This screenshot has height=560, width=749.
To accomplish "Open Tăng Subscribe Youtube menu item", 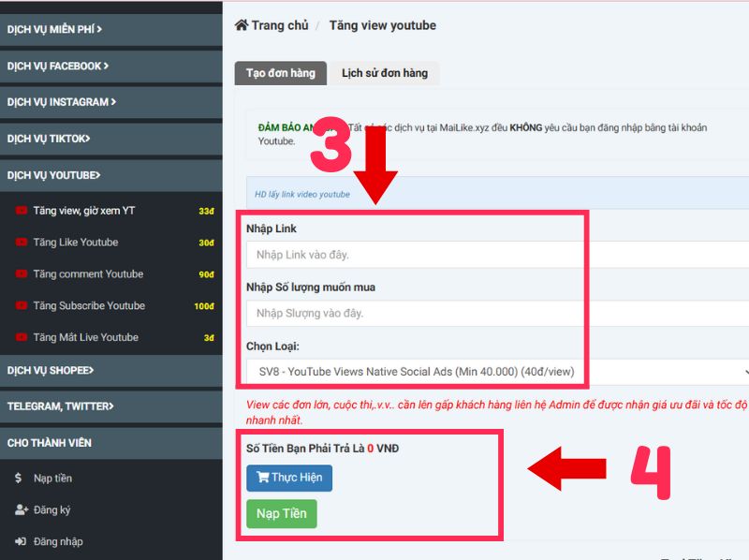I will pyautogui.click(x=110, y=305).
